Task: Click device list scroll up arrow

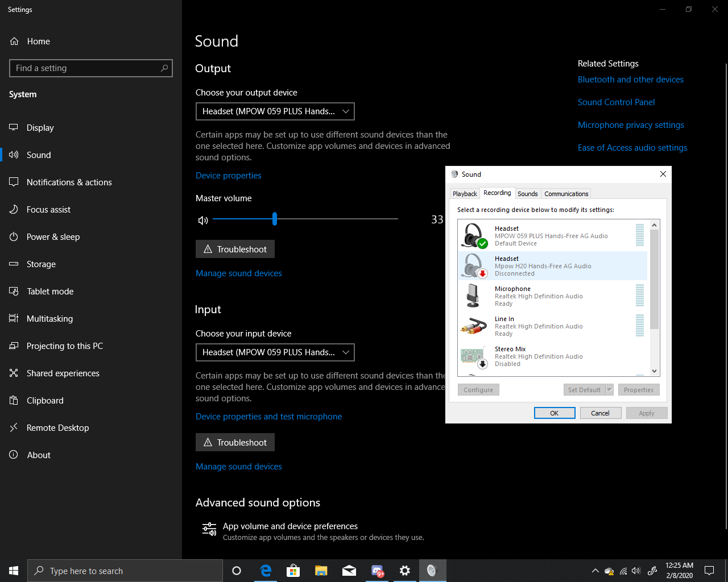Action: 654,225
